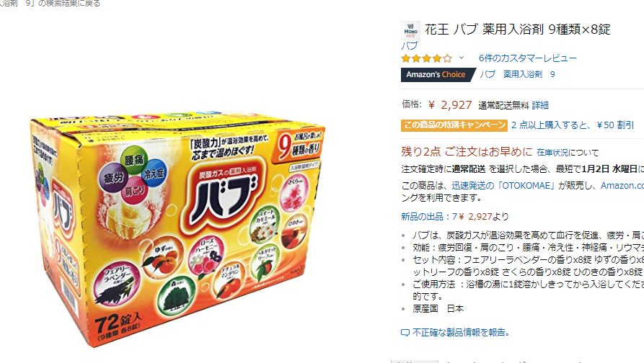Click the バブ 薬用入浴剤 9 keyword link
This screenshot has height=363, width=644.
pos(517,74)
